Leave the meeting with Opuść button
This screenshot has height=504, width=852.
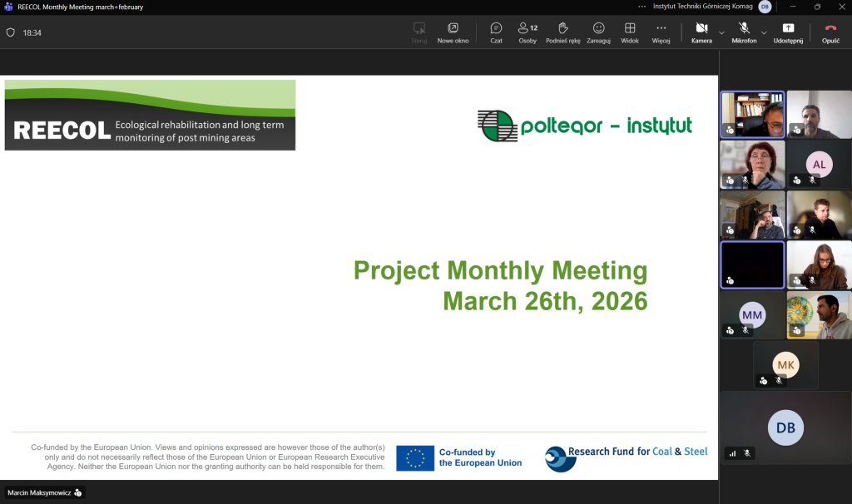tap(830, 32)
